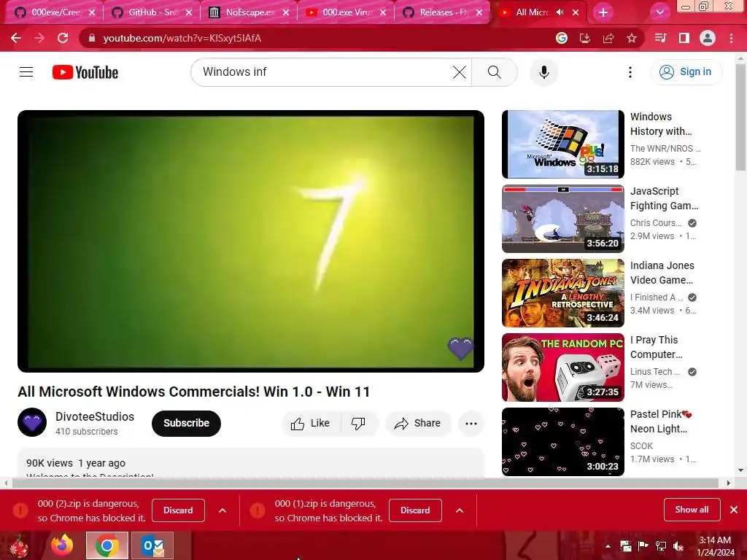Open DivoteeStudios channel name link
This screenshot has height=560, width=747.
click(95, 416)
